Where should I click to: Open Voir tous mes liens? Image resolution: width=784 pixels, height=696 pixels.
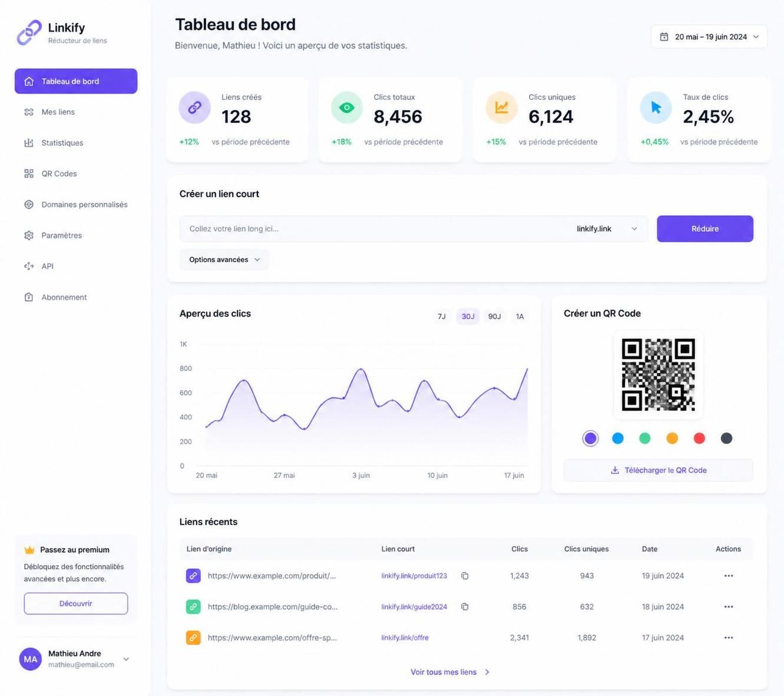pyautogui.click(x=450, y=672)
